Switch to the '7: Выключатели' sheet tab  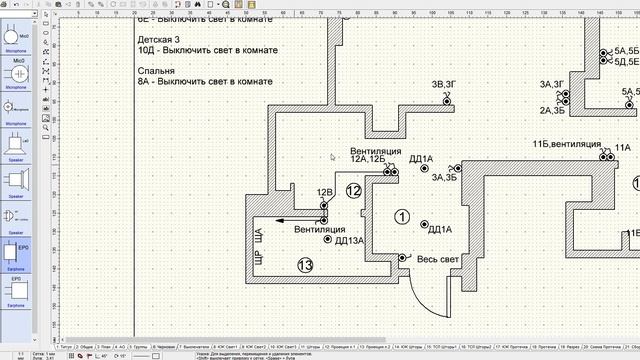click(x=196, y=347)
